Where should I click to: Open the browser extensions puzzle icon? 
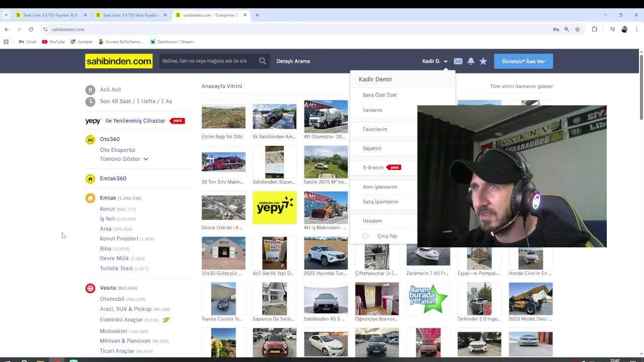coord(595,29)
